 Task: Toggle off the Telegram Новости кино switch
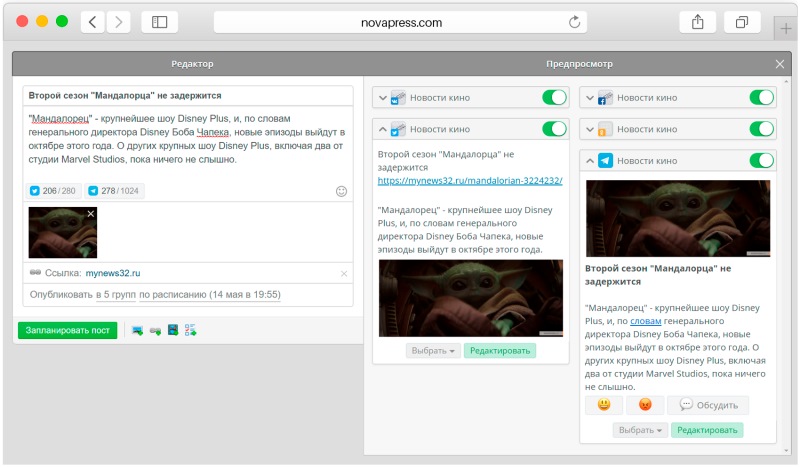pyautogui.click(x=762, y=161)
